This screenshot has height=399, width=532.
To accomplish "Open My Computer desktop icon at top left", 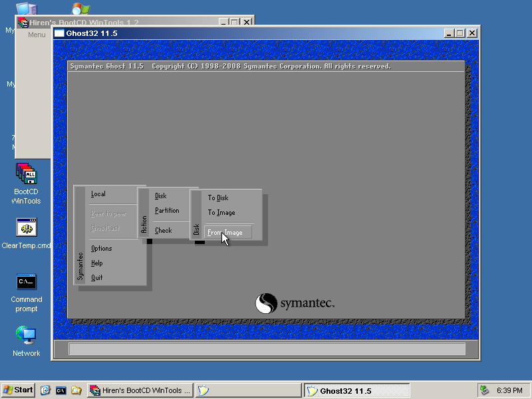I will [26, 9].
